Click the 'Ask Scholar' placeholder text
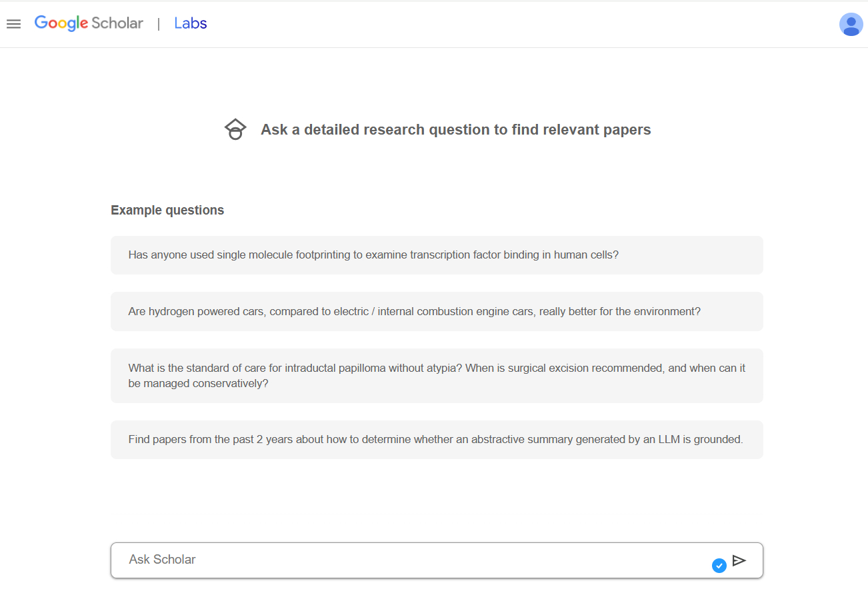 163,560
